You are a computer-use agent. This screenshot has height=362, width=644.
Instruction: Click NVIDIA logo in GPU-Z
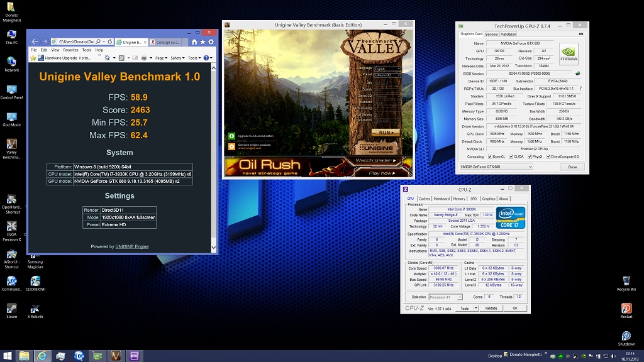[x=569, y=54]
